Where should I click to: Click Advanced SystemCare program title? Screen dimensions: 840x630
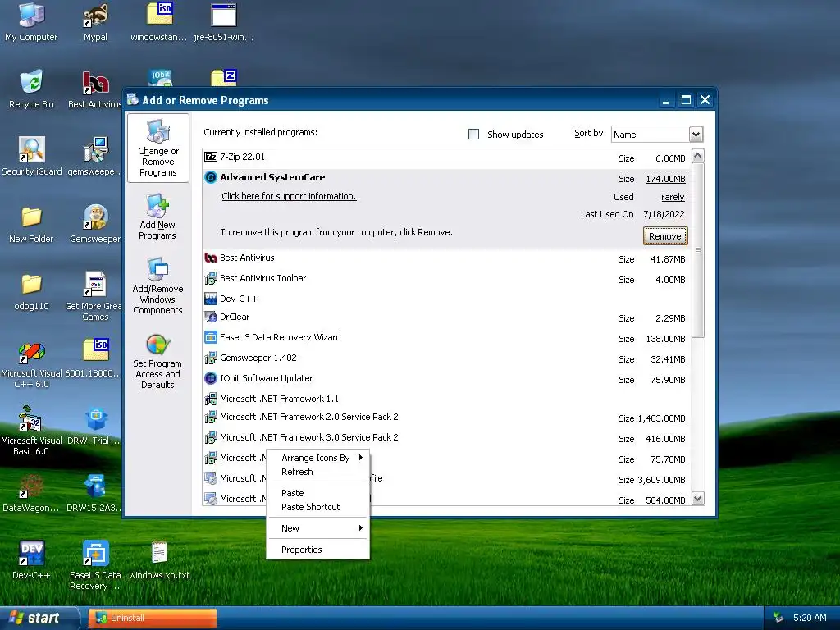(272, 177)
